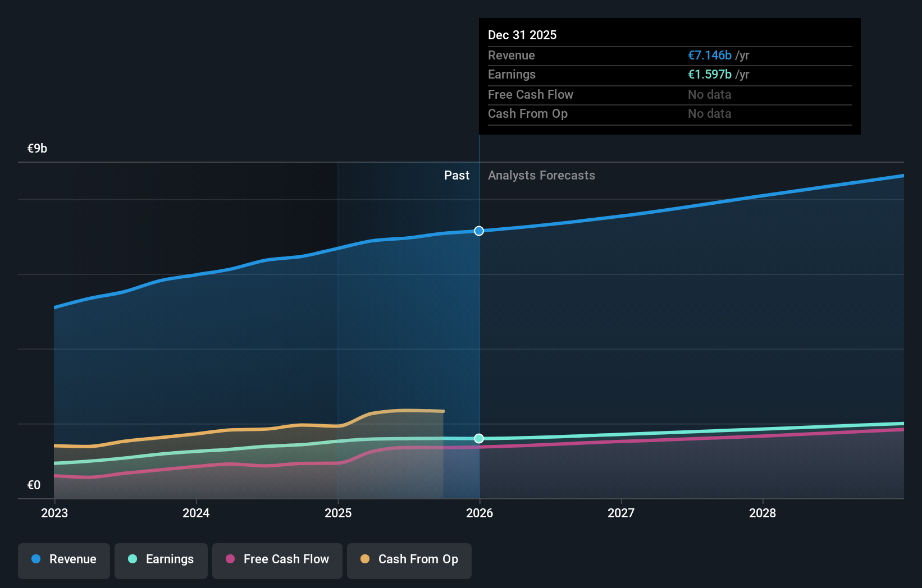
Task: Click the Free Cash Flow legend button
Action: click(277, 559)
